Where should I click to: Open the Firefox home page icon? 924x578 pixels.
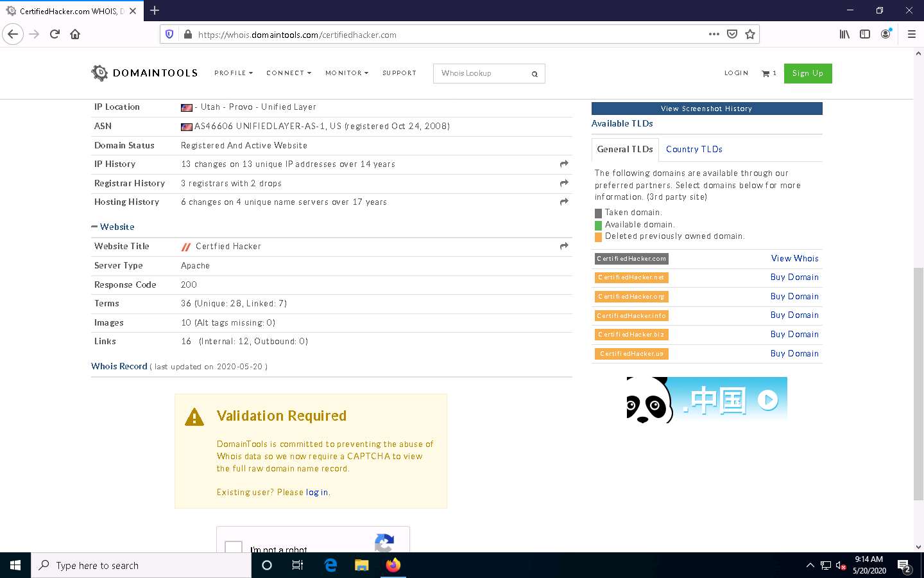coord(75,34)
